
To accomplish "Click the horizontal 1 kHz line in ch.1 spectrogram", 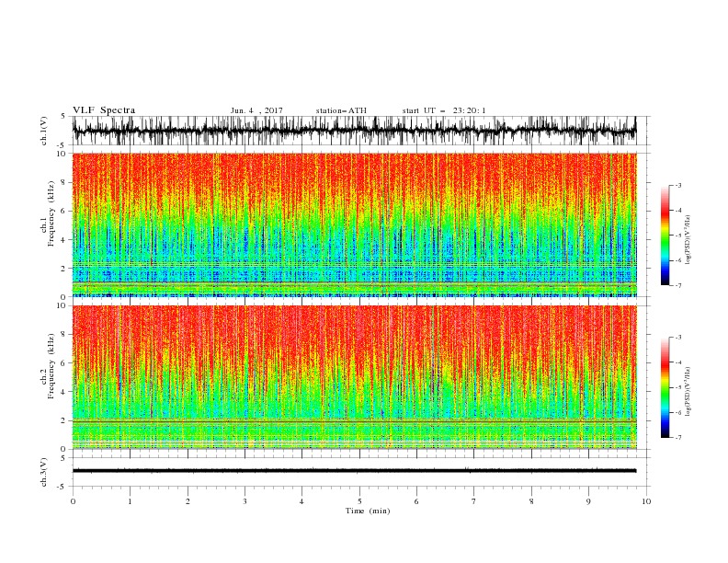I will point(354,282).
